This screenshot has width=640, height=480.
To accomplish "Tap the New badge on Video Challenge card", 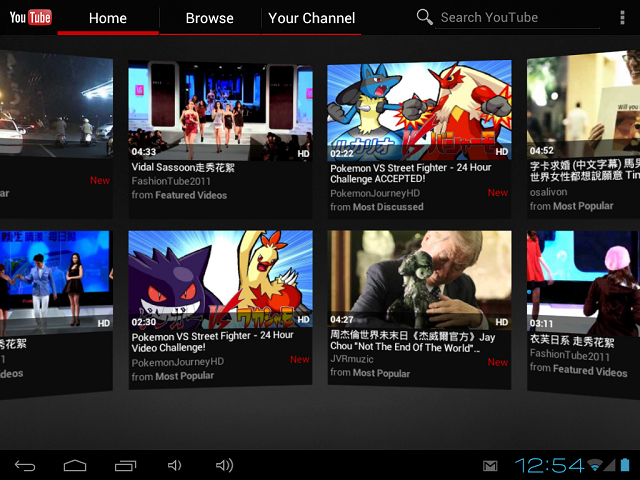I will pyautogui.click(x=300, y=360).
